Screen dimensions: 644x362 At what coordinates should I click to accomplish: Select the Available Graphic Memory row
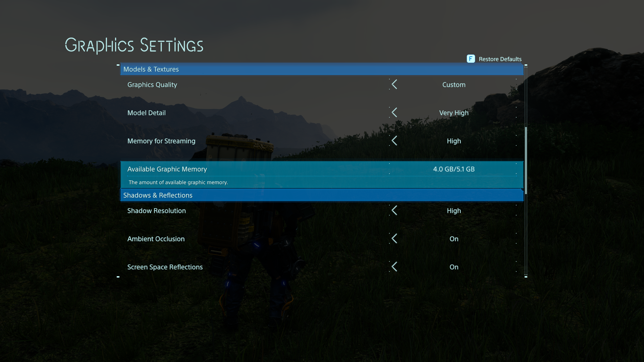[x=322, y=175]
